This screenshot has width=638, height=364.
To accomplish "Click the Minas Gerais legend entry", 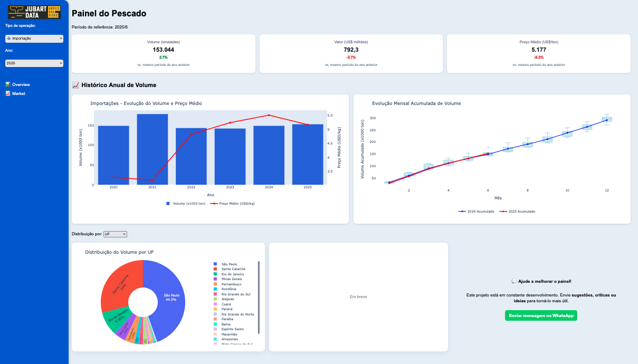I will [231, 279].
